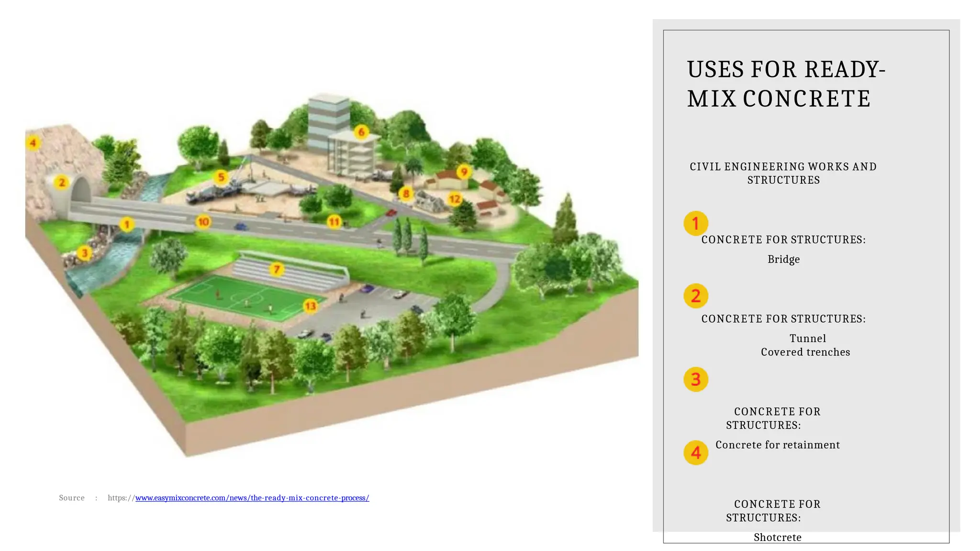The width and height of the screenshot is (980, 551).
Task: Click the large yellow legend number 3
Action: click(696, 380)
